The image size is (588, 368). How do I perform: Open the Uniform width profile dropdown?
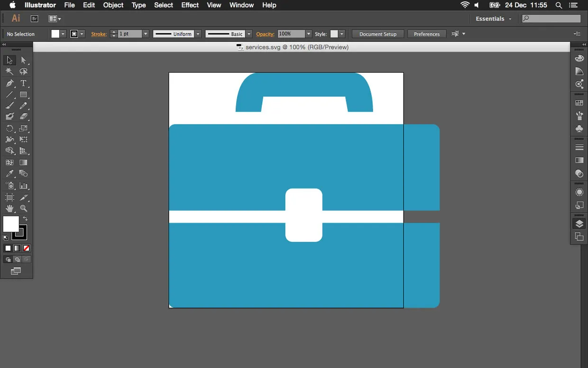pyautogui.click(x=198, y=34)
